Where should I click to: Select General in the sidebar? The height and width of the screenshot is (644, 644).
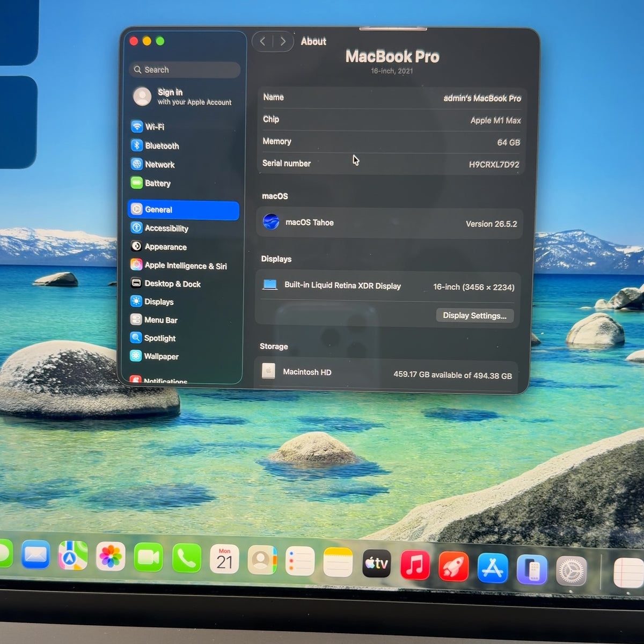pos(183,210)
